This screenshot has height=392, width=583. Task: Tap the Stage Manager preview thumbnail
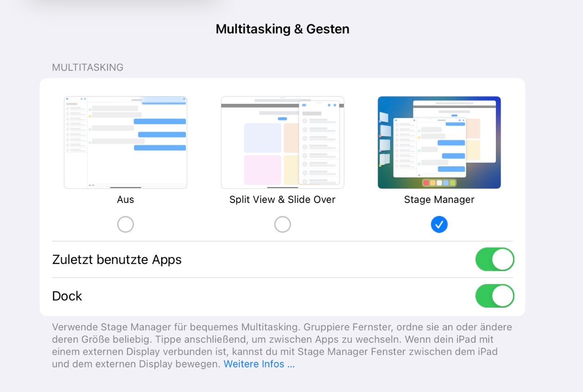coord(439,142)
